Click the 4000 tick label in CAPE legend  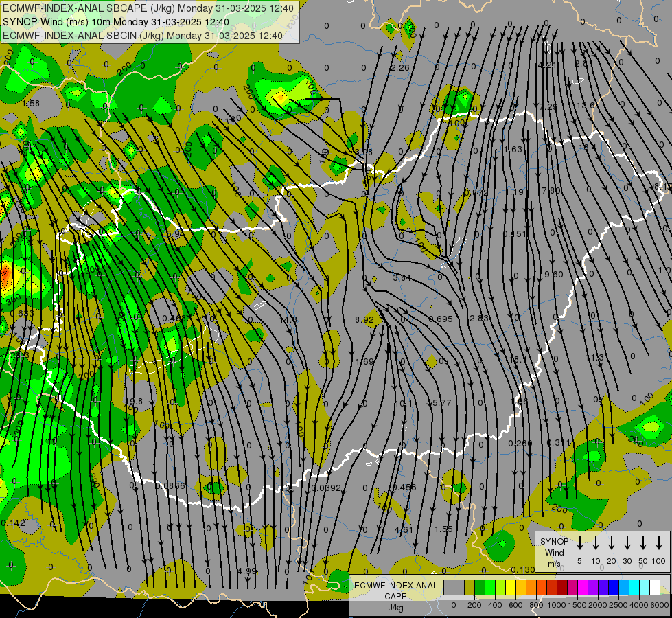pyautogui.click(x=638, y=605)
